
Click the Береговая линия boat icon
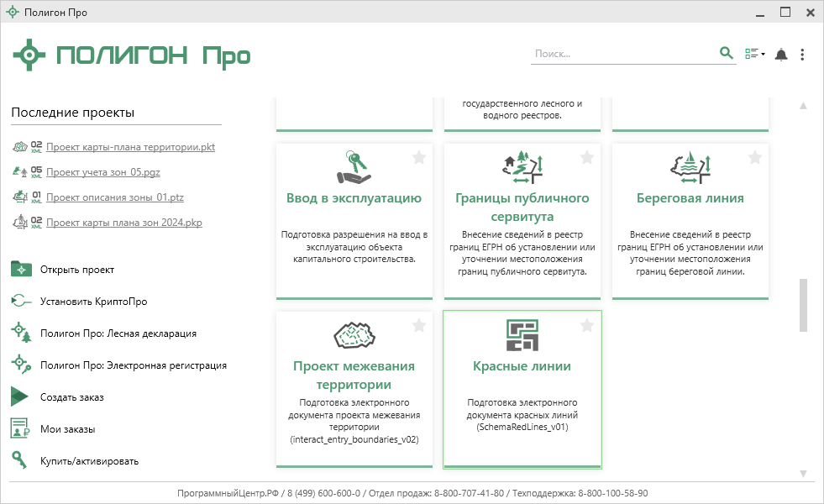click(x=690, y=166)
